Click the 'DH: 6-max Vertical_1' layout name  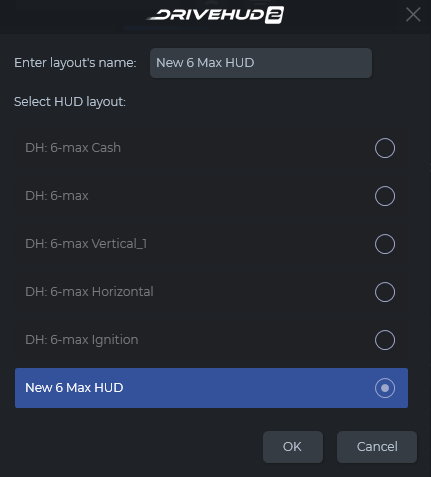(86, 244)
